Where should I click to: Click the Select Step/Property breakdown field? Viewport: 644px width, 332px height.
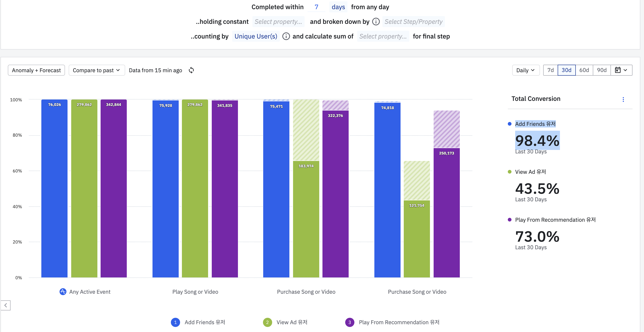pyautogui.click(x=413, y=22)
